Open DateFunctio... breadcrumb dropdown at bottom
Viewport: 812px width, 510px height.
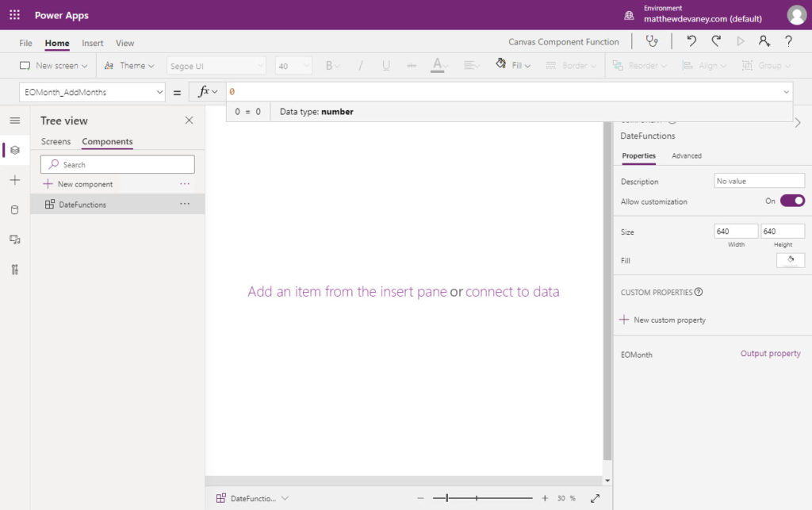(x=252, y=498)
